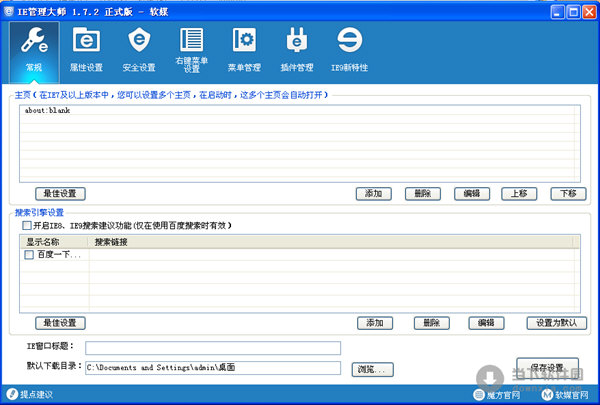The width and height of the screenshot is (600, 405).
Task: Open the 右键菜单设置 context menu tab
Action: tap(192, 50)
